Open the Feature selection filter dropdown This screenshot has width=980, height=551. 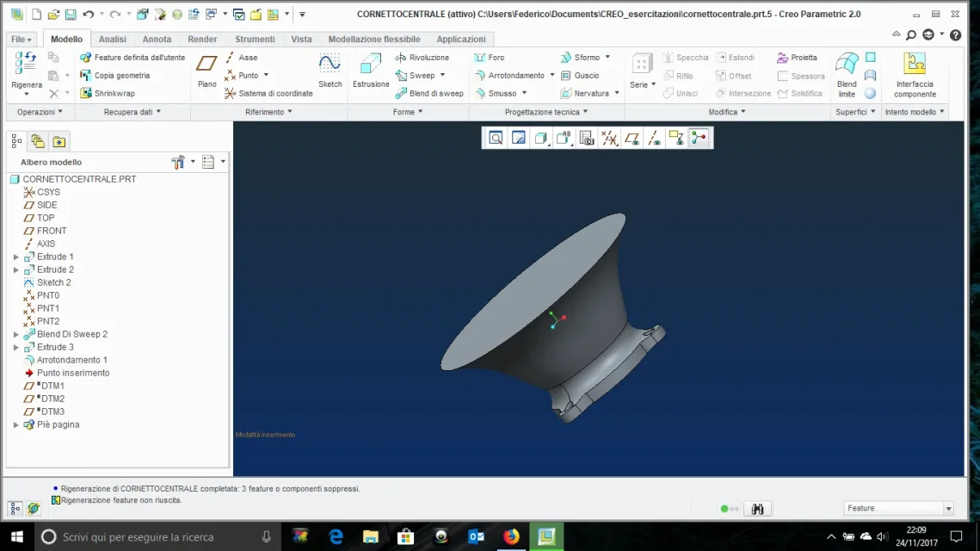pos(947,509)
